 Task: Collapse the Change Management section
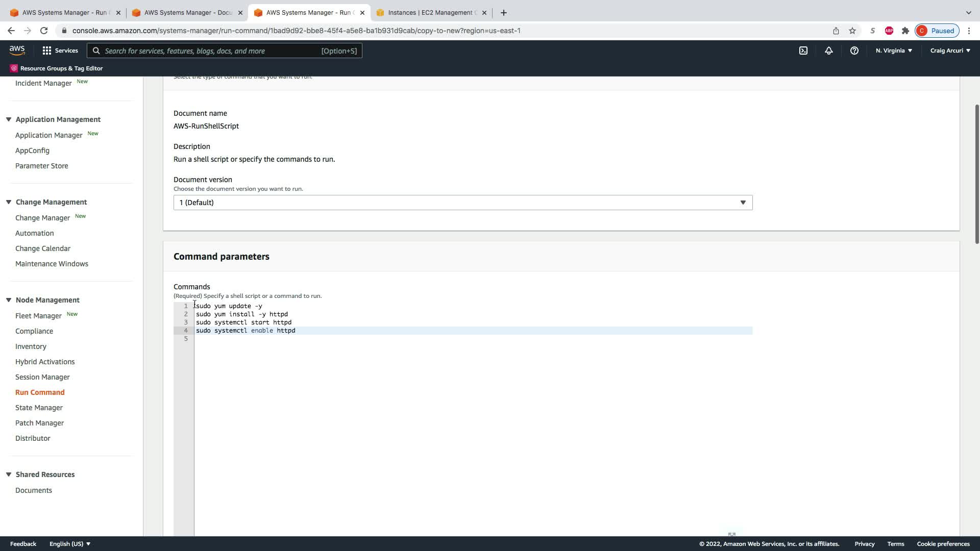[x=9, y=202]
